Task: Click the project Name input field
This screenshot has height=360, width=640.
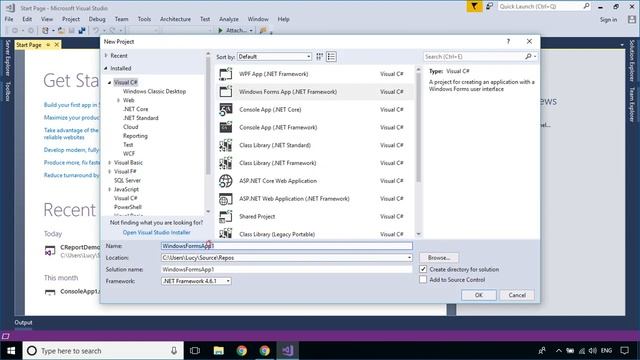Action: tap(287, 246)
